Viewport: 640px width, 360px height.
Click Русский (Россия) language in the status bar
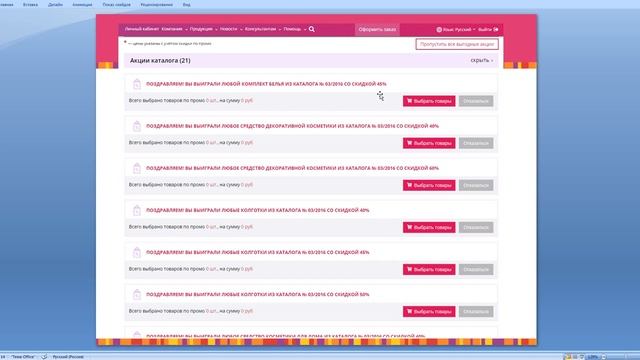click(68, 357)
